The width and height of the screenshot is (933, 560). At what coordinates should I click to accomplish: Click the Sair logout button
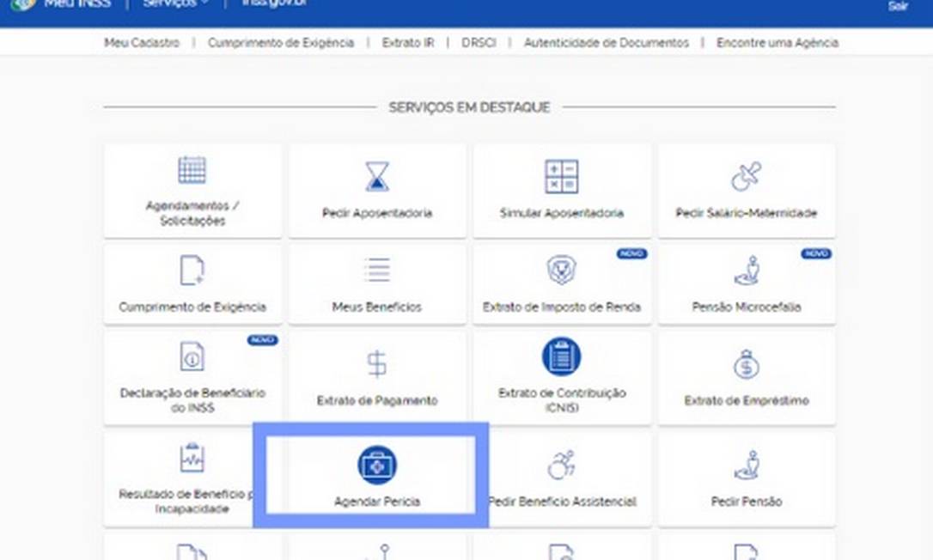click(897, 6)
